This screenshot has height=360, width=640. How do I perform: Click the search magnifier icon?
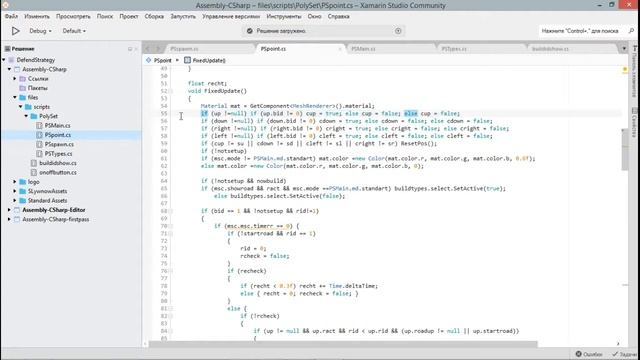tap(631, 31)
